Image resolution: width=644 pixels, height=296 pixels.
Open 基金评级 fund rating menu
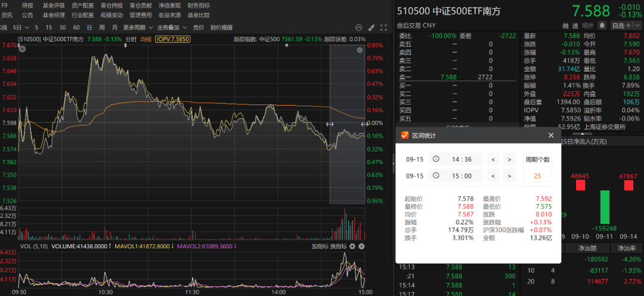(x=54, y=6)
